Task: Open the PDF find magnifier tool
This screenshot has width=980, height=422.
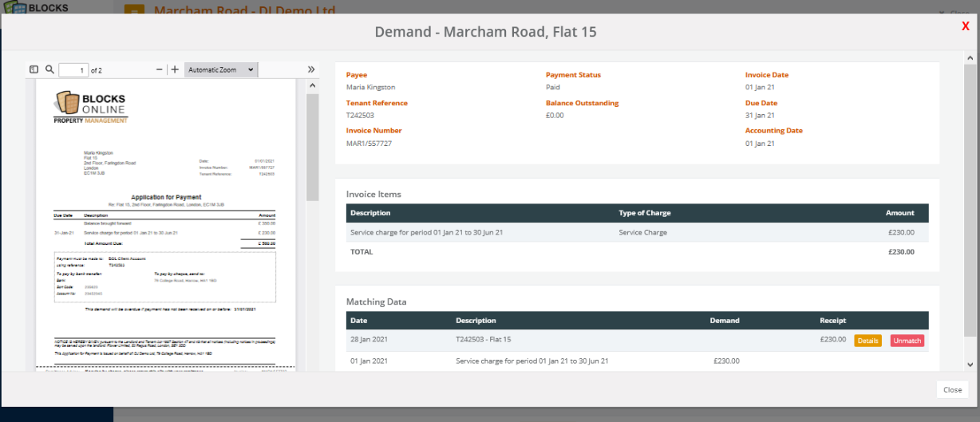Action: [49, 70]
